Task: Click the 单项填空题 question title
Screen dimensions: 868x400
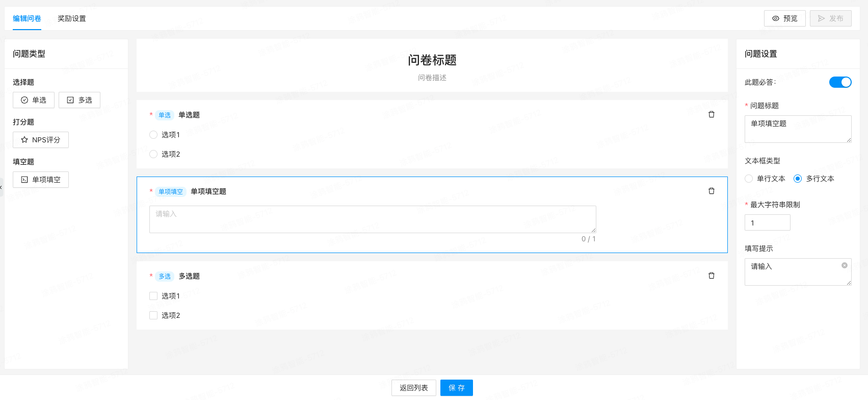Action: click(x=208, y=191)
